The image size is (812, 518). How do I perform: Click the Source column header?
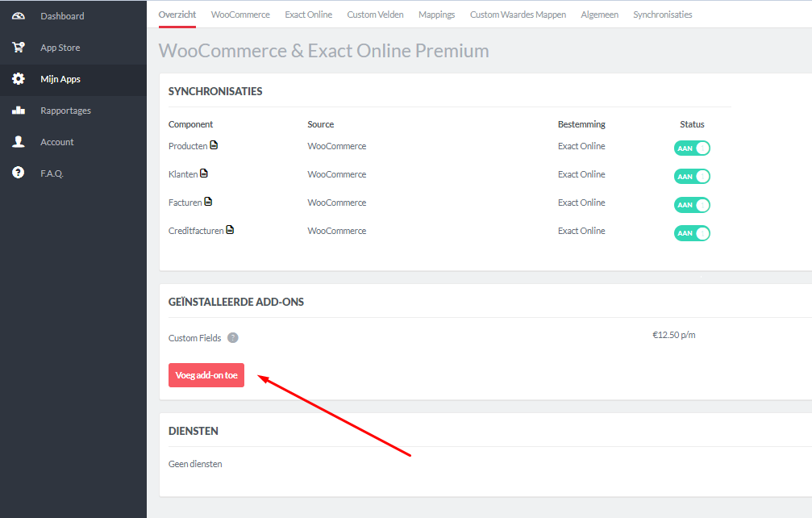coord(321,124)
